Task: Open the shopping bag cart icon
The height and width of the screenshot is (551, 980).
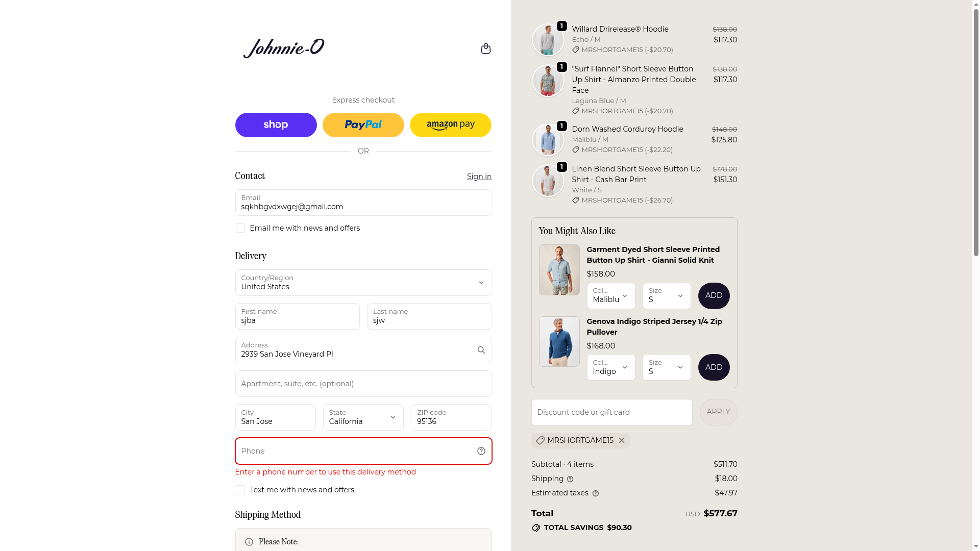Action: pos(485,48)
